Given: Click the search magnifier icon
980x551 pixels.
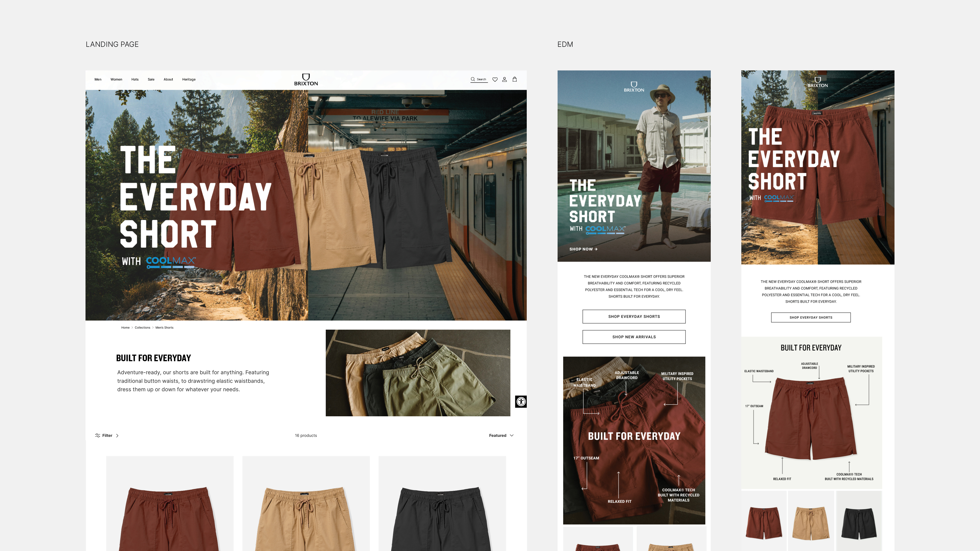Looking at the screenshot, I should coord(473,80).
